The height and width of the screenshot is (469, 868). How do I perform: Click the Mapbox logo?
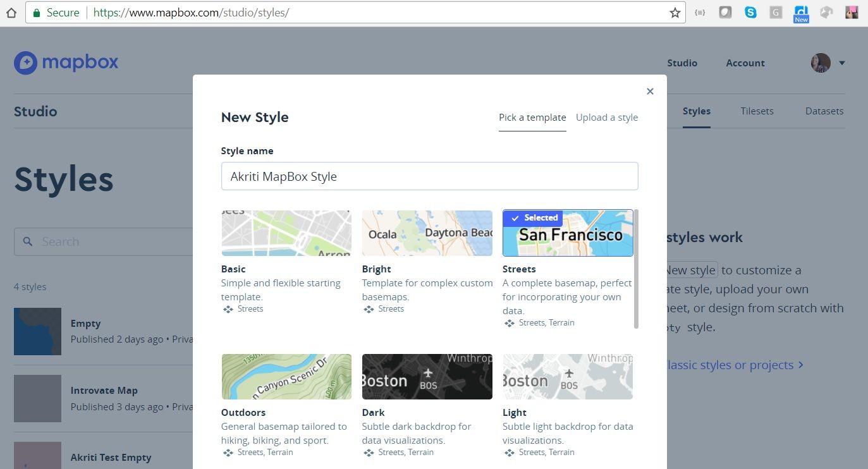[66, 63]
